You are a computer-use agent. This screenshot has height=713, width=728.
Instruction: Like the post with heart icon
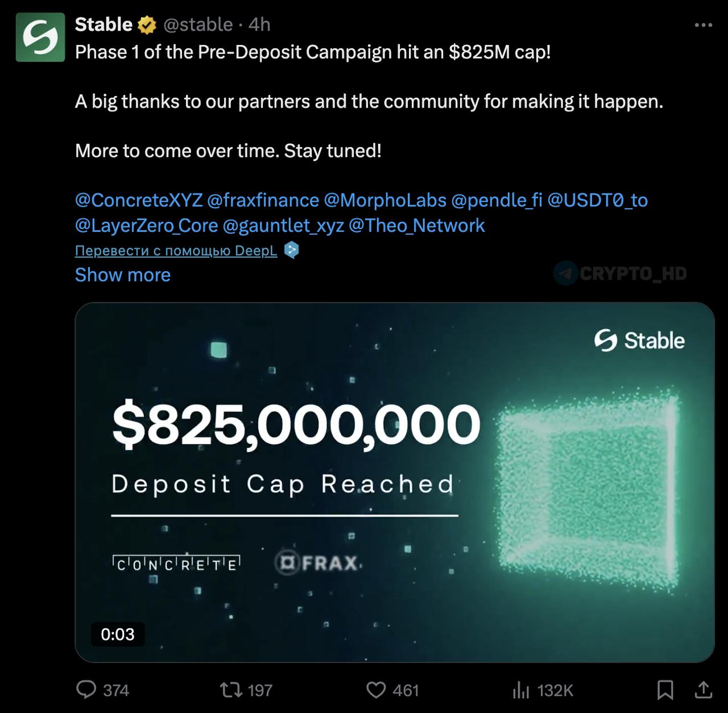[x=376, y=690]
